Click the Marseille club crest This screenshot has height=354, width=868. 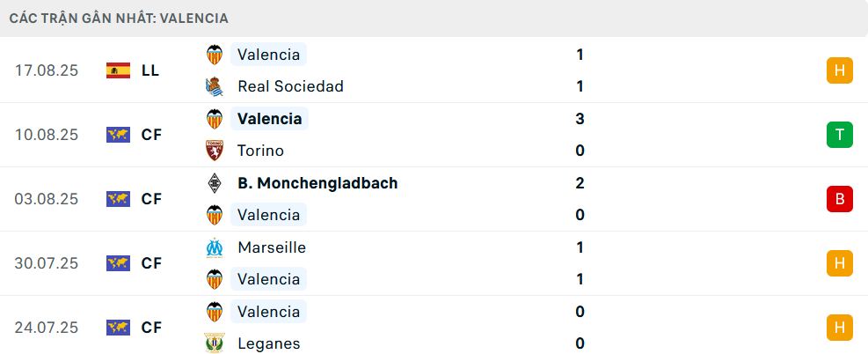tap(214, 247)
